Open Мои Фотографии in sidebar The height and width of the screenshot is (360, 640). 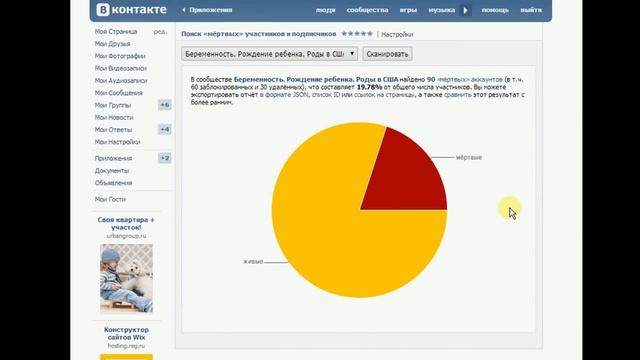pyautogui.click(x=120, y=56)
